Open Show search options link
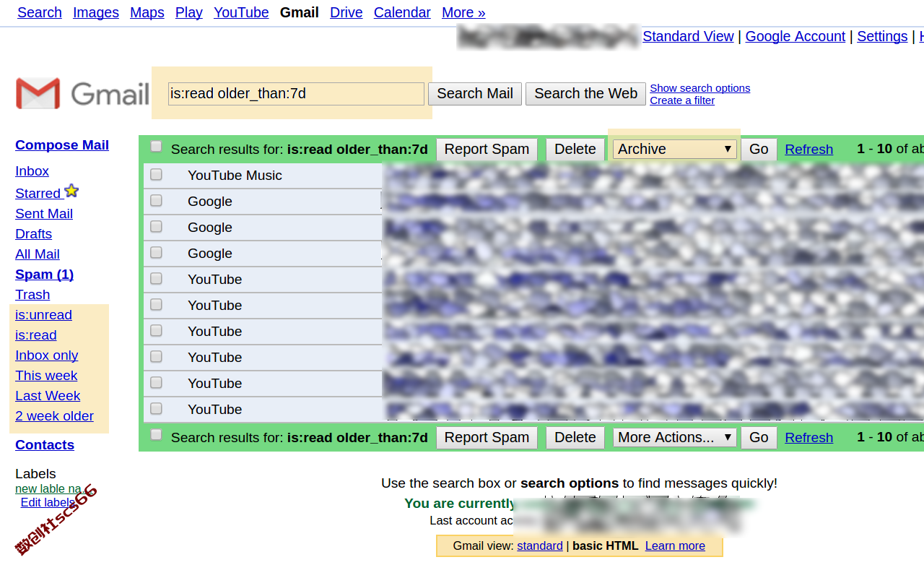 point(700,87)
